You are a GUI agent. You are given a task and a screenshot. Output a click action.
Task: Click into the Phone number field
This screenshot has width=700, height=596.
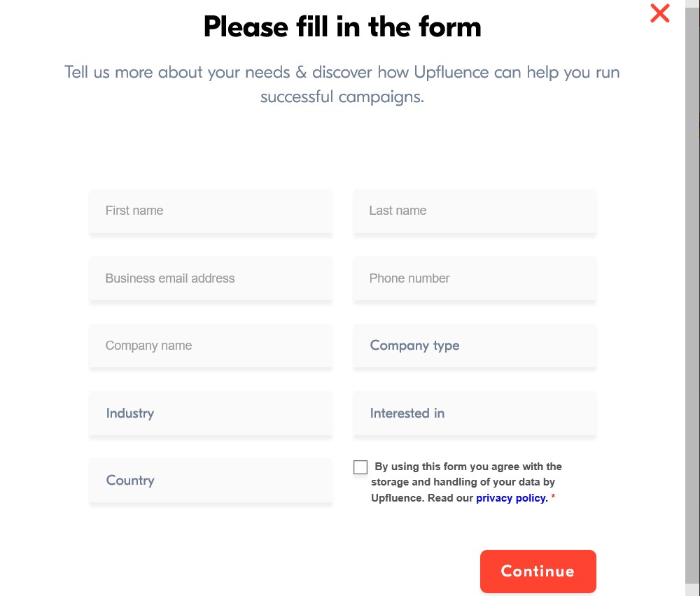tap(475, 278)
